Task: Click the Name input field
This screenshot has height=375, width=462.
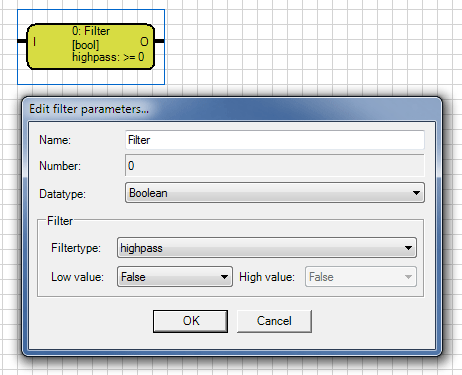Action: 275,140
